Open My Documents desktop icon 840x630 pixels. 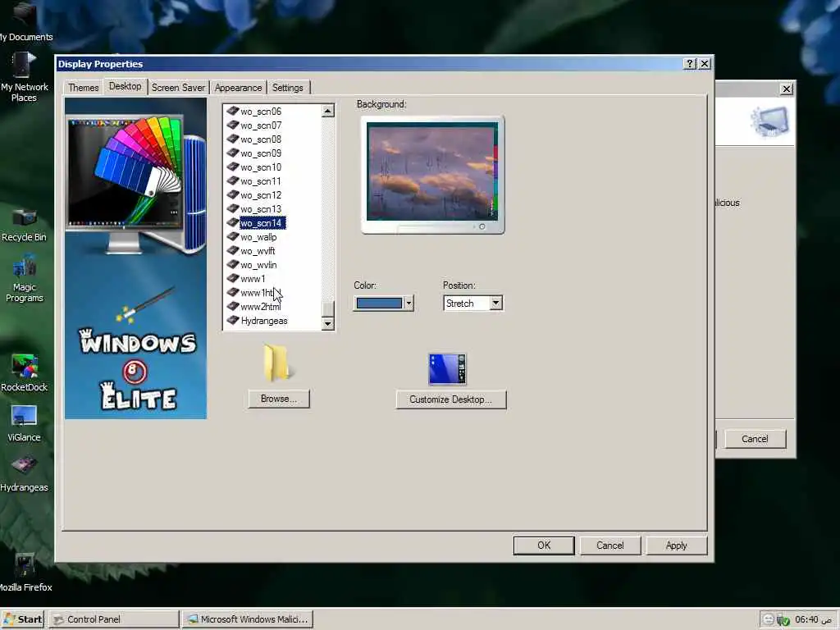coord(25,21)
